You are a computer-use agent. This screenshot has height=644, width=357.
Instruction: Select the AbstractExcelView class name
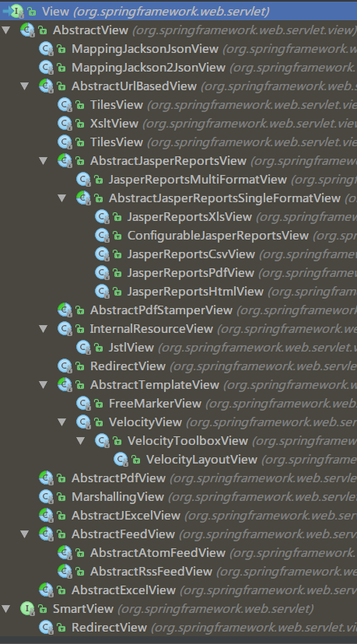(x=124, y=590)
